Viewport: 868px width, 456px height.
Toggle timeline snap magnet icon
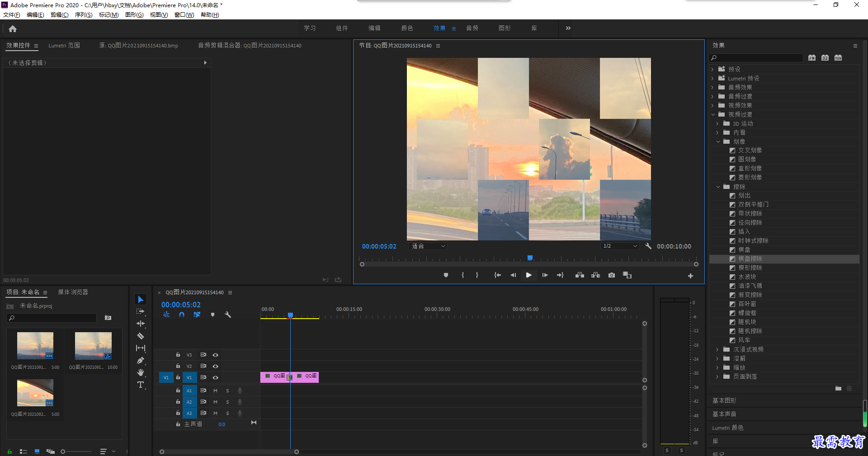coord(181,315)
